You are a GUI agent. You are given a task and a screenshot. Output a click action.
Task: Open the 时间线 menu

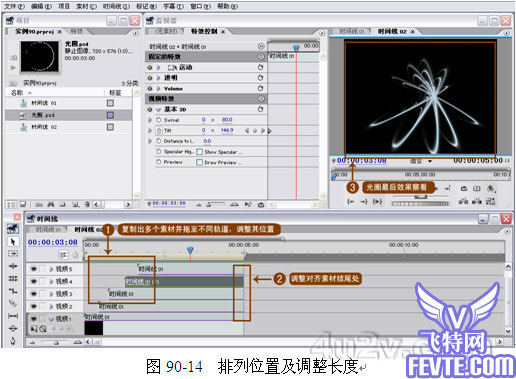[x=116, y=6]
